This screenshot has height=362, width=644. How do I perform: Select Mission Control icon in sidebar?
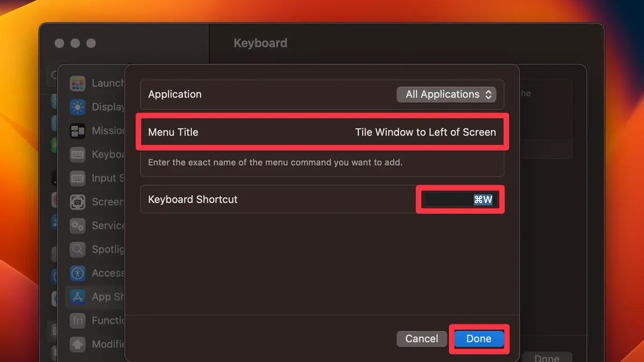(x=78, y=130)
